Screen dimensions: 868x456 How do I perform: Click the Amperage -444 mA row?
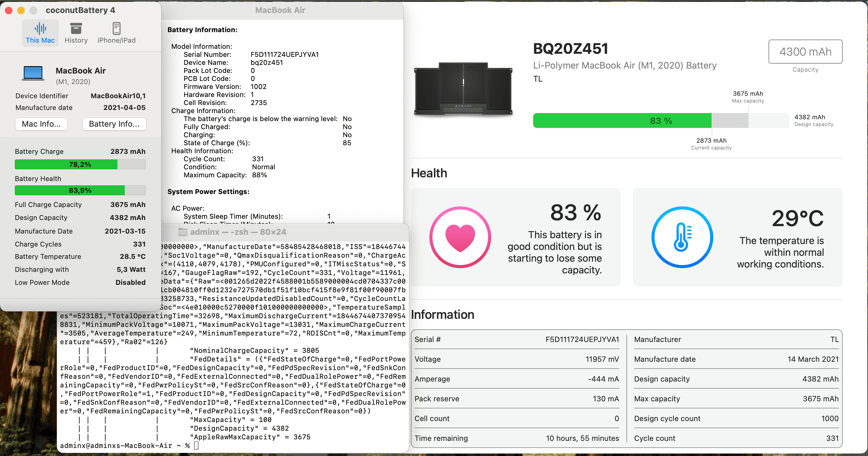[516, 379]
